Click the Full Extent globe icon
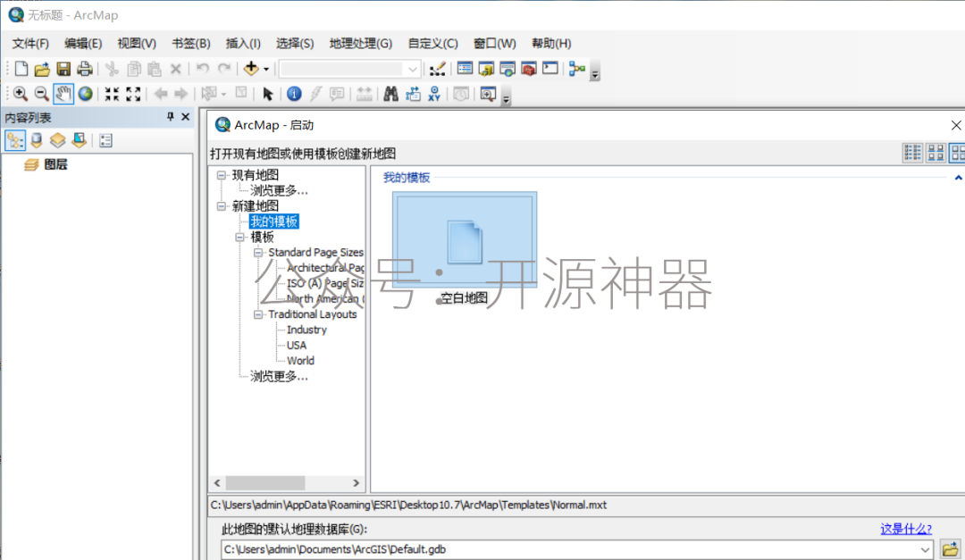Image resolution: width=965 pixels, height=560 pixels. [x=85, y=94]
